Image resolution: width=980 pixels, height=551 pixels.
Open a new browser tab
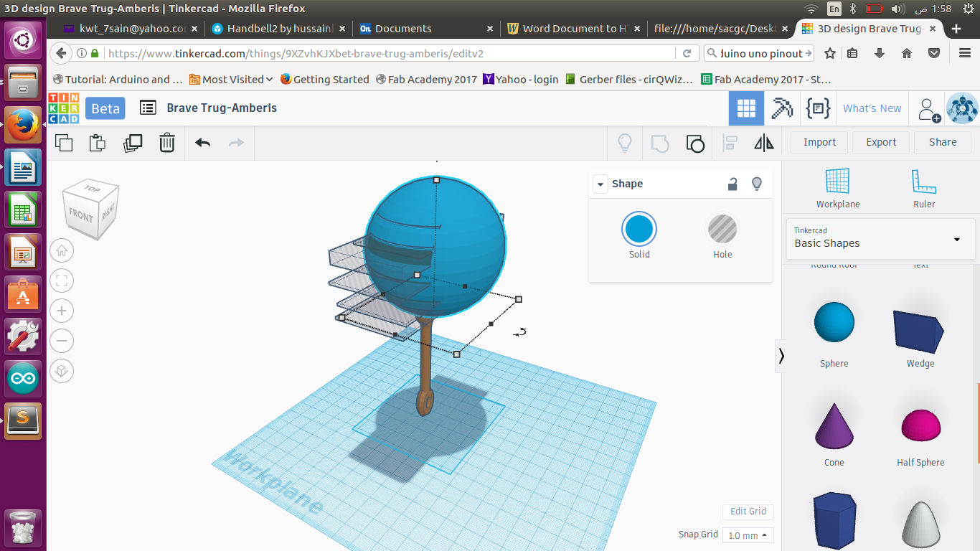(x=956, y=29)
